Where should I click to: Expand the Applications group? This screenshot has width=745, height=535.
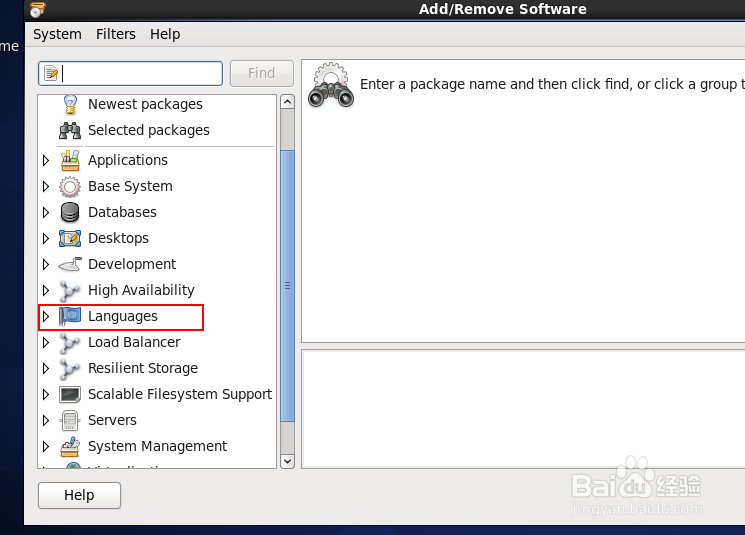[x=46, y=160]
